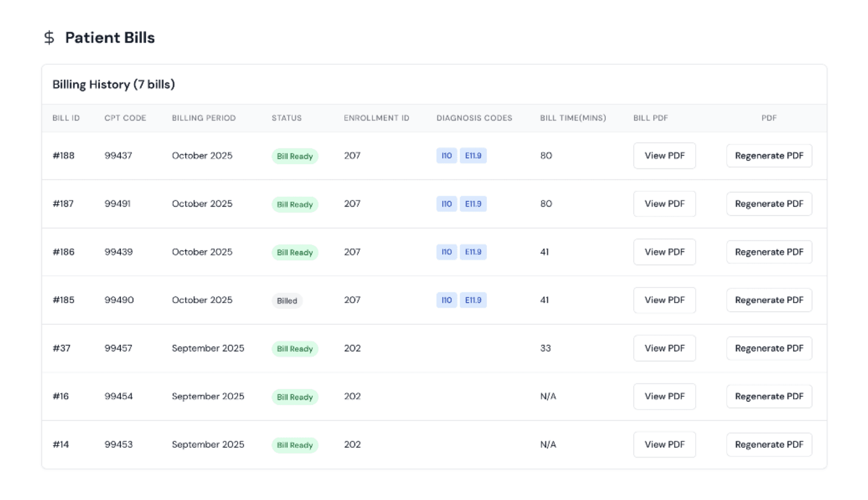Click Regenerate PDF on bill #186
Image resolution: width=868 pixels, height=500 pixels.
[768, 252]
